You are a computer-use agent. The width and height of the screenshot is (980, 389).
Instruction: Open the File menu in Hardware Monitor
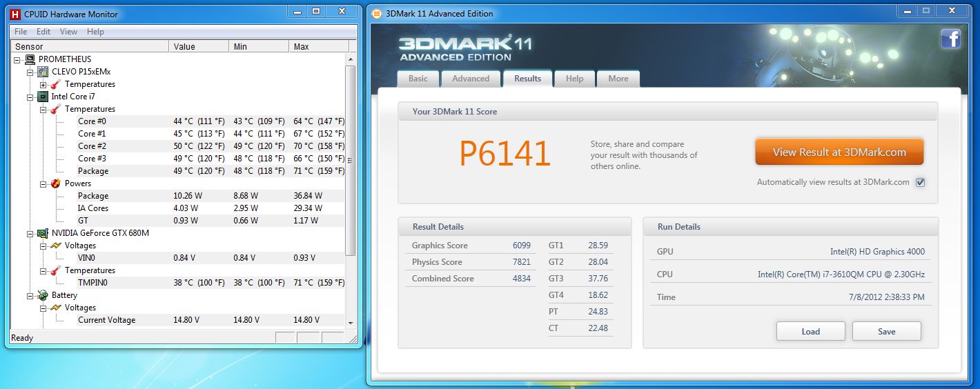click(x=21, y=32)
